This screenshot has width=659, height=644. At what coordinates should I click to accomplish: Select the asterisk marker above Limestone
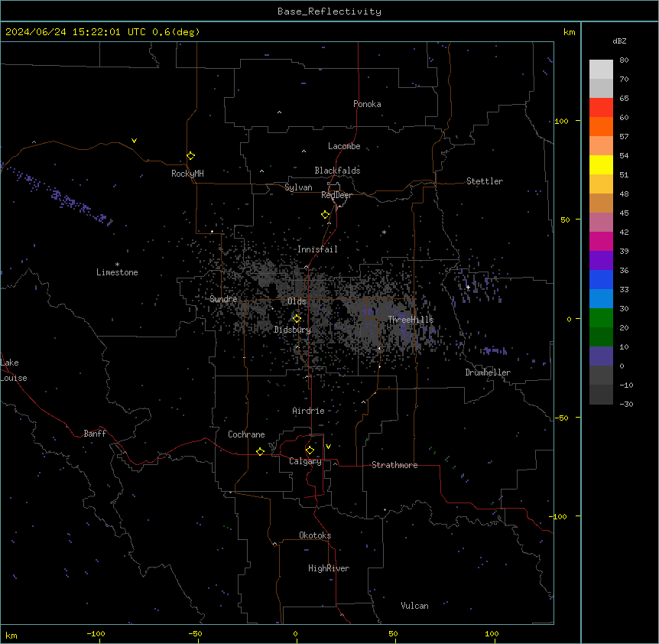(117, 265)
